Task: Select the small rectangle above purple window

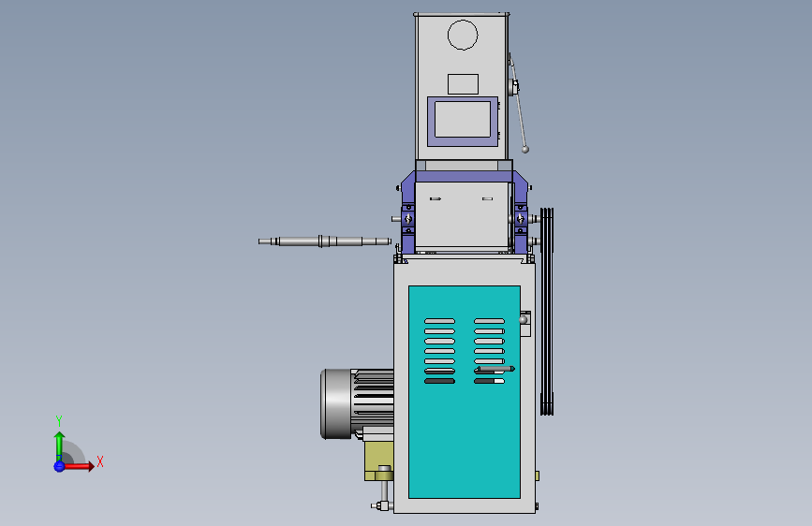Action: tap(463, 84)
